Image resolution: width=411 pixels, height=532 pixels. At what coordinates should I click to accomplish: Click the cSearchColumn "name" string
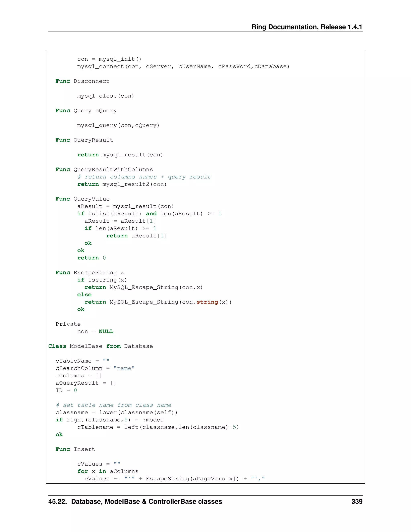click(x=124, y=368)
